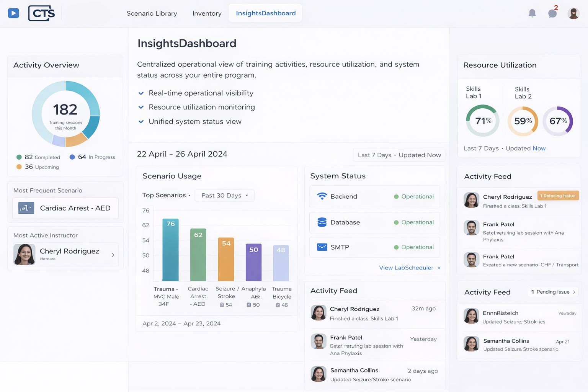Click the blue Now link under Resource Utilization
The width and height of the screenshot is (588, 392).
(x=539, y=149)
